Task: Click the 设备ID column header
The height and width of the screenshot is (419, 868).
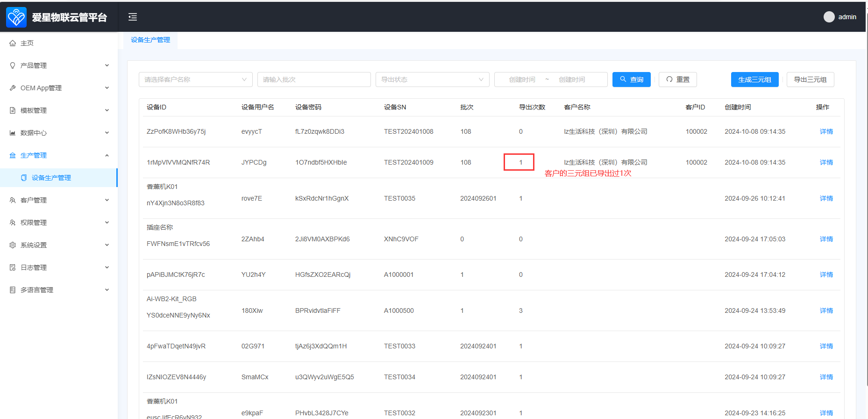Action: 157,107
